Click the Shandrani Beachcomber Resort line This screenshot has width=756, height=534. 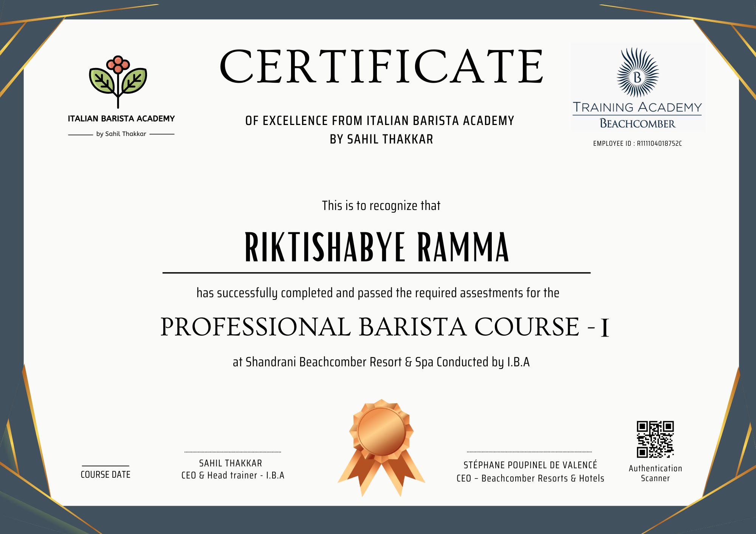[x=381, y=362]
